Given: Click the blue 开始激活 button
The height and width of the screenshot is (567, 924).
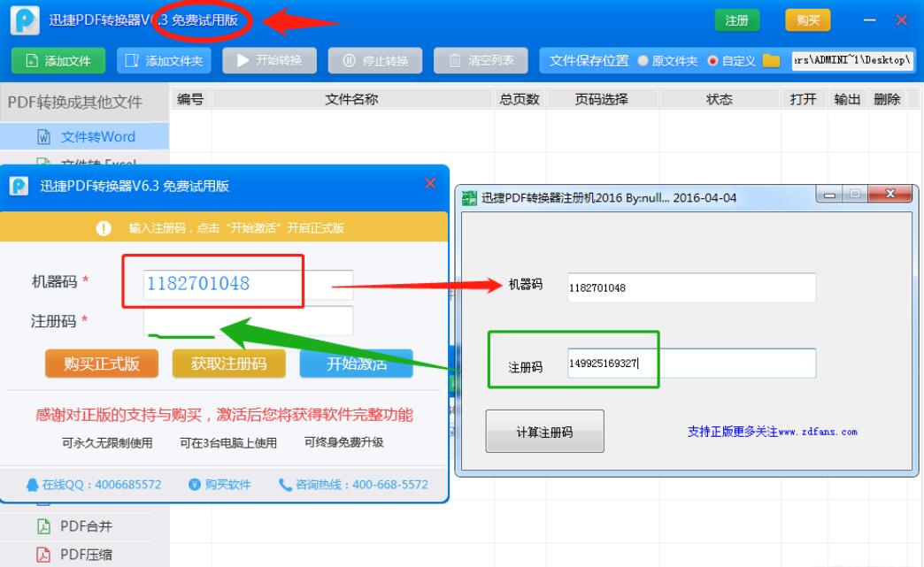Looking at the screenshot, I should pyautogui.click(x=356, y=364).
